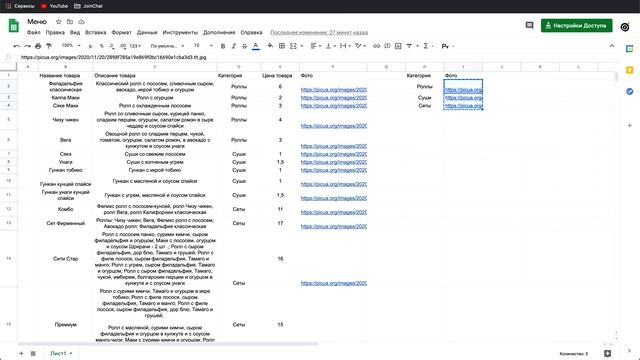Open the vertical align dropdown
This screenshot has height=360, width=640.
(x=331, y=46)
